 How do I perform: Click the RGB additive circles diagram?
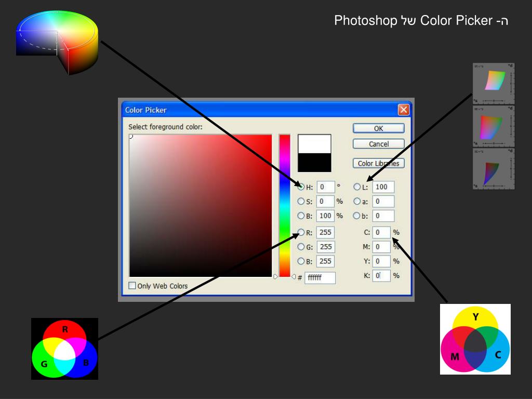[64, 349]
